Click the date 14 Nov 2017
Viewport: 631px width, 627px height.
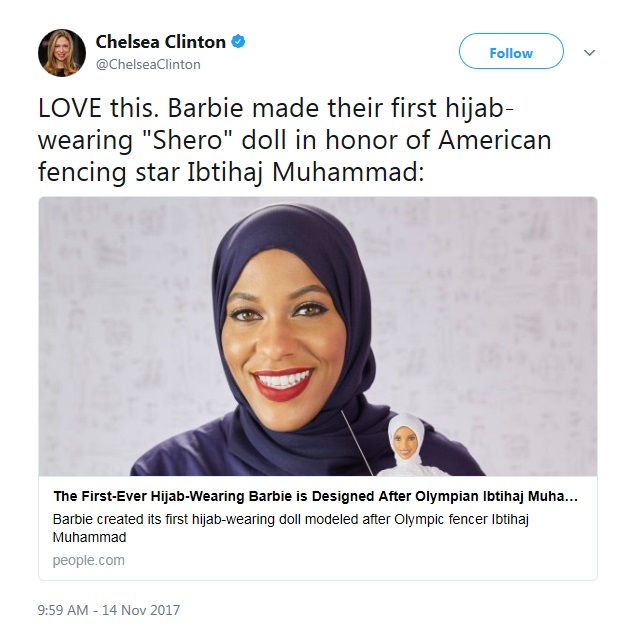(140, 610)
